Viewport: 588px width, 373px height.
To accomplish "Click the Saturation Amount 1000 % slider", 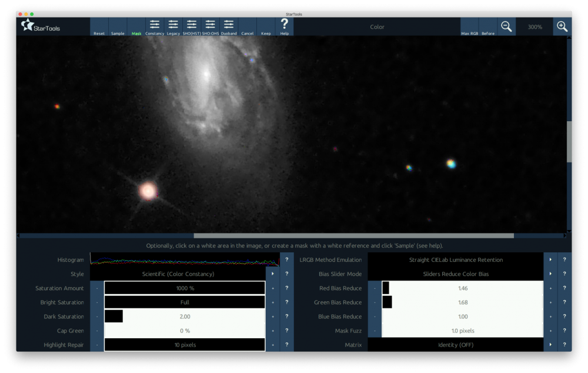I will tap(185, 288).
